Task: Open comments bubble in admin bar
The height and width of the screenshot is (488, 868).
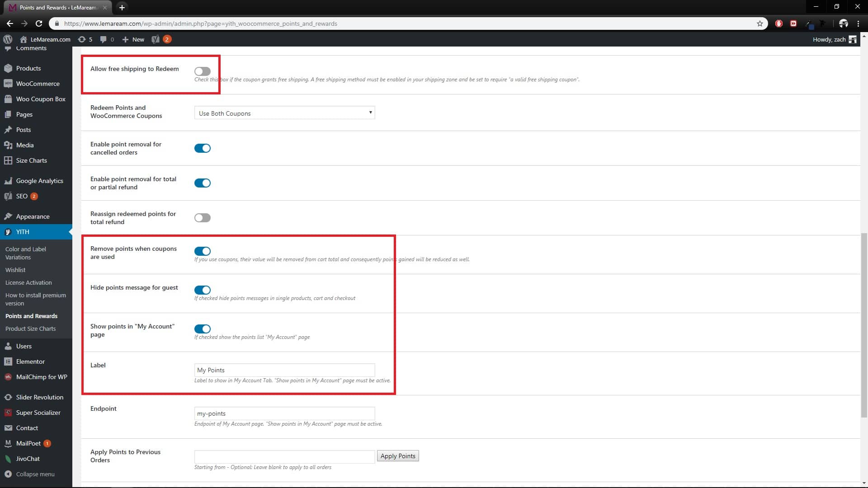Action: 107,39
